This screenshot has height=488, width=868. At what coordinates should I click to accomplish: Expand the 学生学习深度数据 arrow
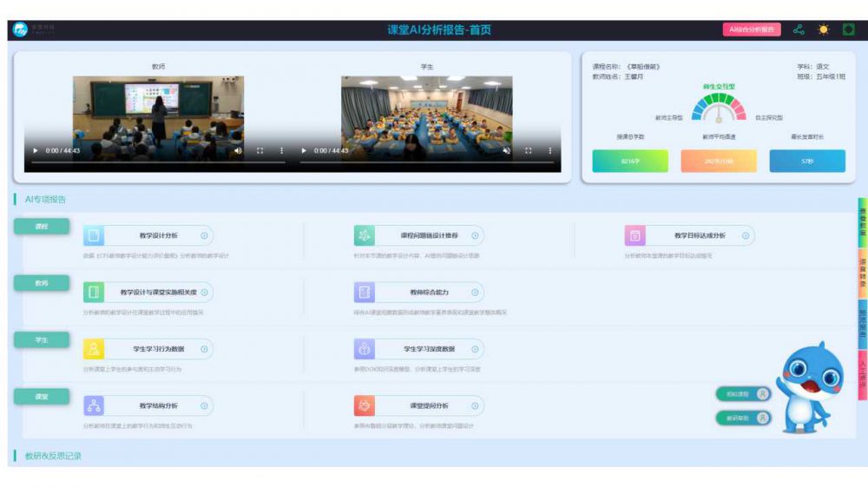pos(475,349)
